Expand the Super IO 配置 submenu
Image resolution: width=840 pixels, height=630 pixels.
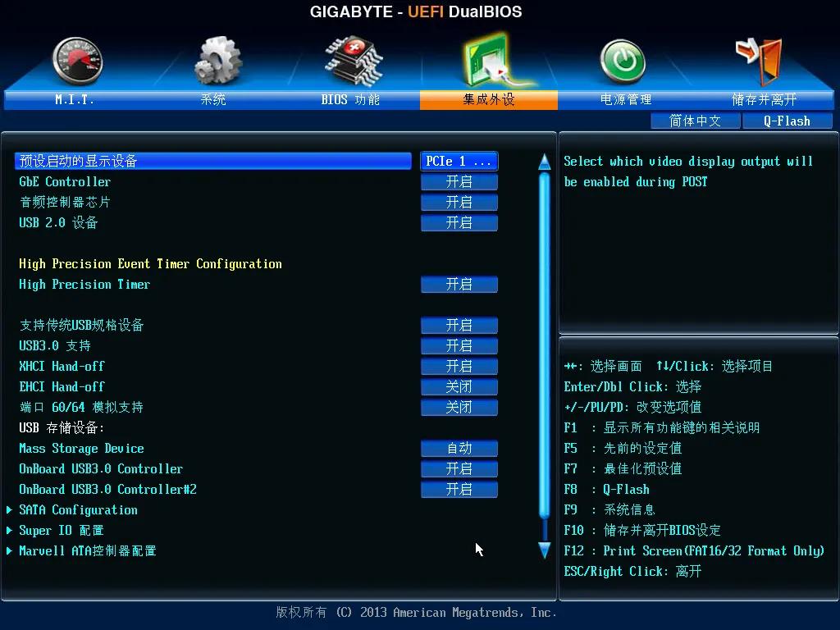coord(61,531)
